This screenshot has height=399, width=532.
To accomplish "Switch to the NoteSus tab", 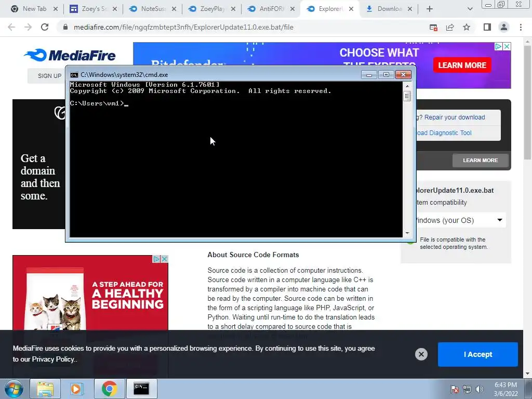I will point(152,9).
